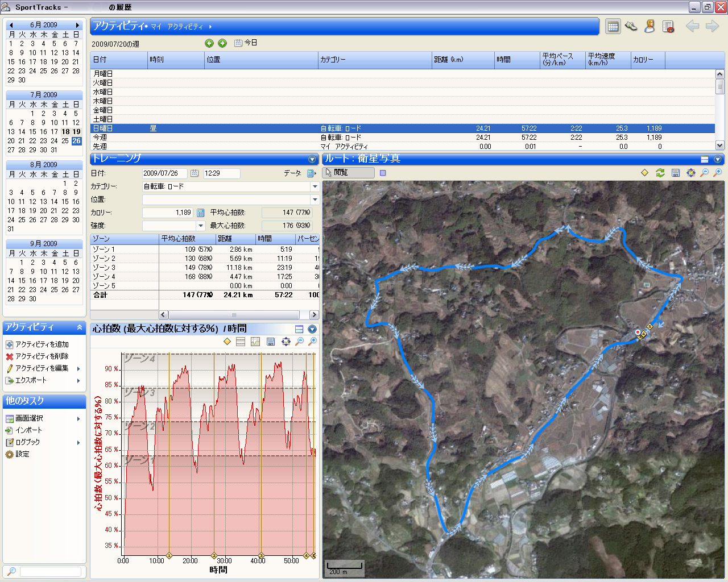The width and height of the screenshot is (728, 582).
Task: Zoom out on the heart rate chart
Action: [x=299, y=342]
